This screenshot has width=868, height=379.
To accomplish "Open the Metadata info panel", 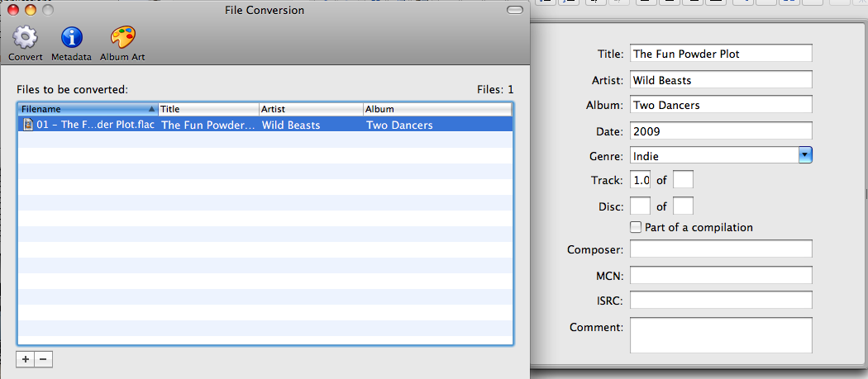I will [72, 38].
